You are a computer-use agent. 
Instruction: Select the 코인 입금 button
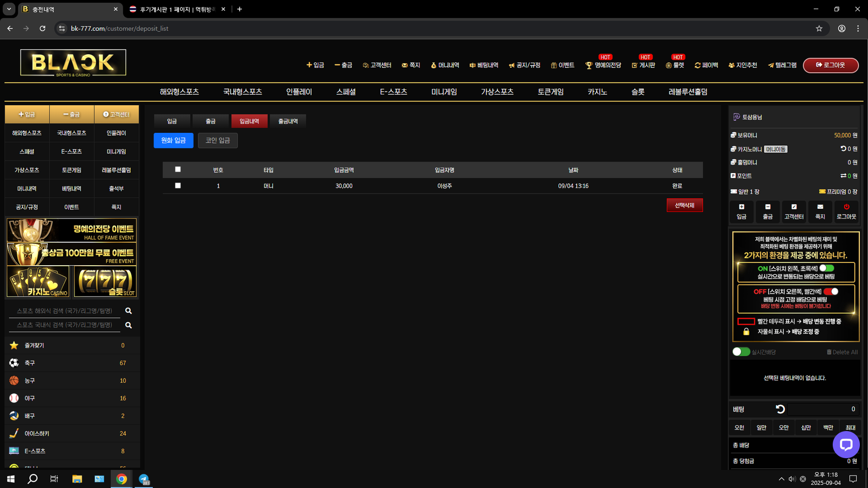(x=218, y=140)
